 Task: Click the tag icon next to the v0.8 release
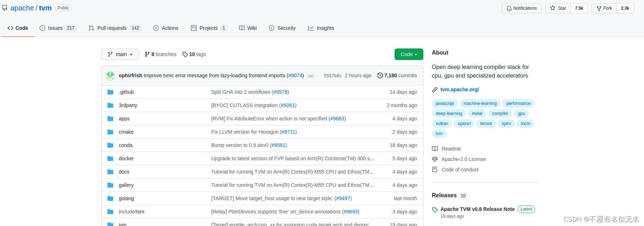[x=435, y=210]
